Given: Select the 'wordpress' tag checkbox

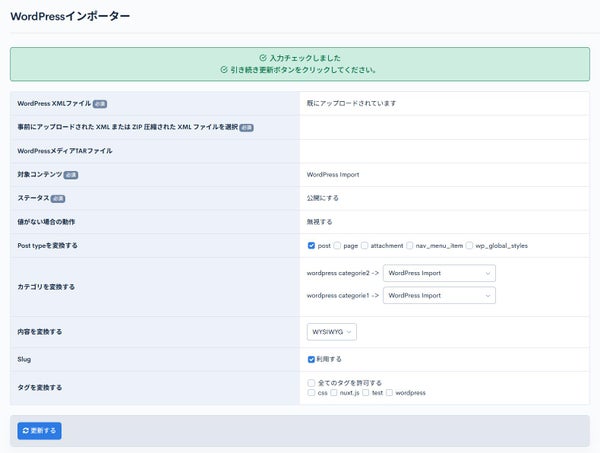Looking at the screenshot, I should [389, 393].
